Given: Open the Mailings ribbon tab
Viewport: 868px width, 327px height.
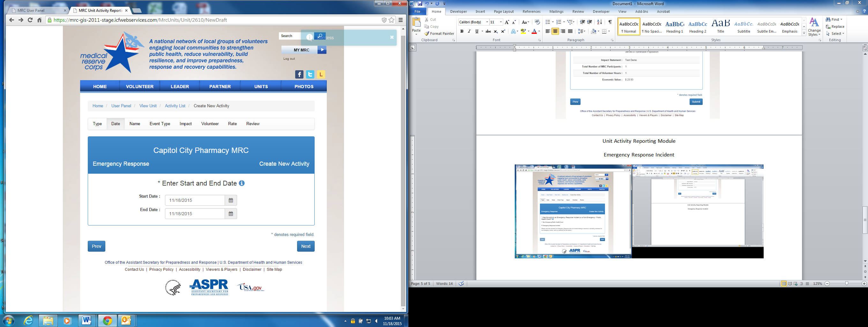Looking at the screenshot, I should coord(556,11).
